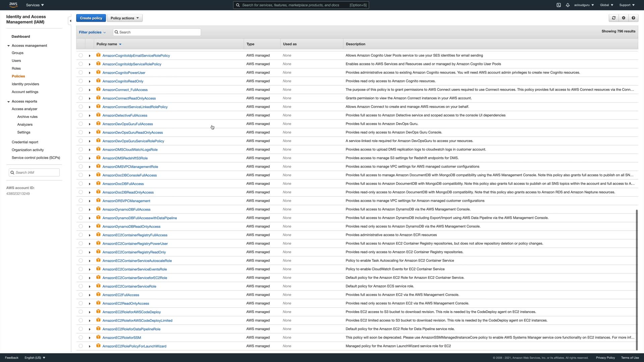Open the Filter policies dropdown
644x362 pixels.
coord(92,32)
